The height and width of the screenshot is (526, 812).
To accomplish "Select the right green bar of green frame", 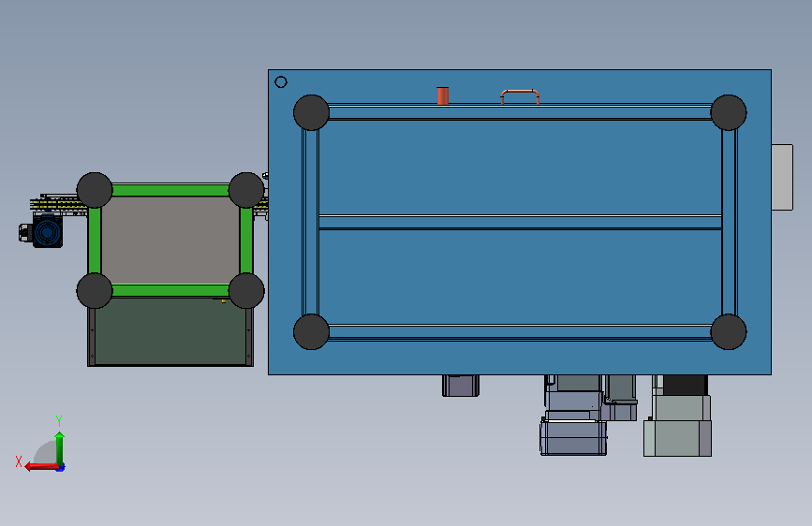I will tap(246, 241).
